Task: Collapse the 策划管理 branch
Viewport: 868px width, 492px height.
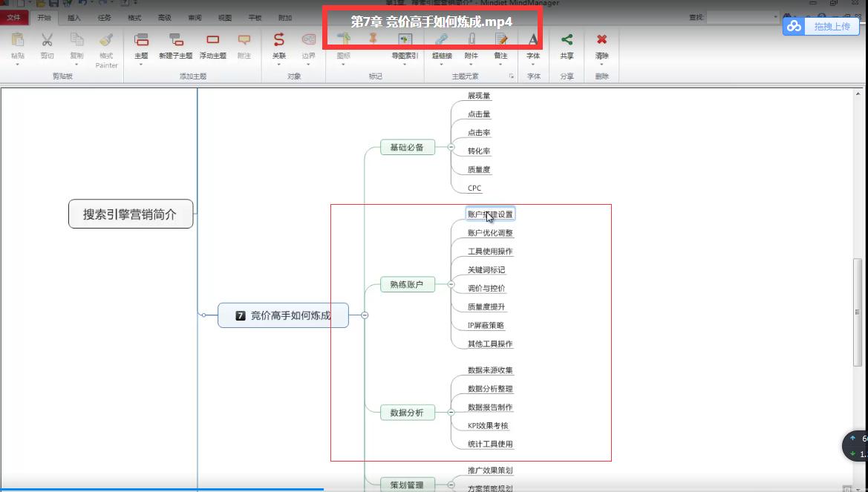Action: point(451,485)
